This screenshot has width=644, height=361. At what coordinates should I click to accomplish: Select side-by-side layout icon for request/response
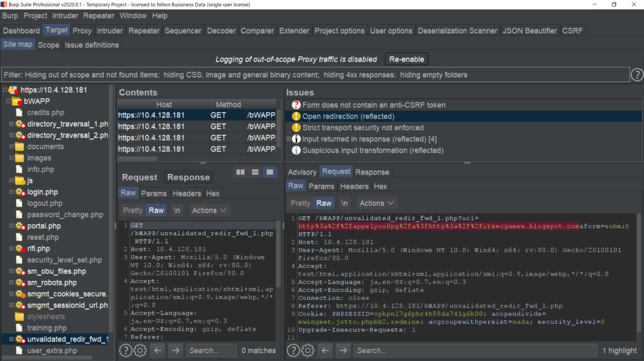tap(240, 172)
